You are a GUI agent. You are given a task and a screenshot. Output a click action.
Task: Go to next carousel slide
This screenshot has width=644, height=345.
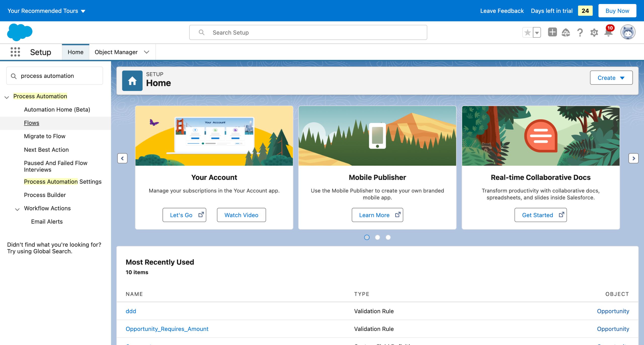(x=633, y=158)
